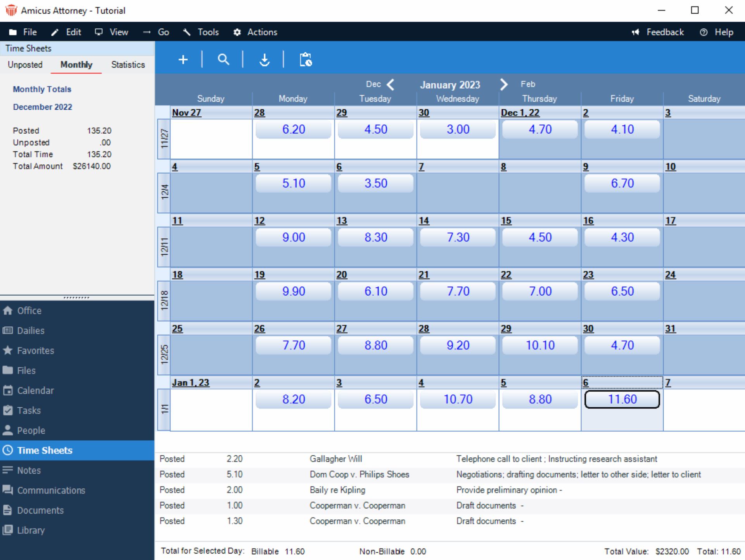Go to Favorites in the sidebar
745x560 pixels.
[77, 351]
